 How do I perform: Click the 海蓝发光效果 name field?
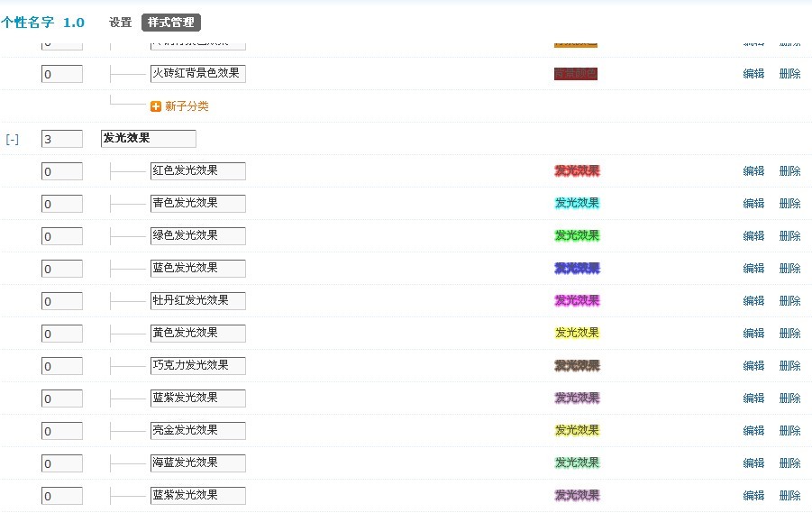198,463
